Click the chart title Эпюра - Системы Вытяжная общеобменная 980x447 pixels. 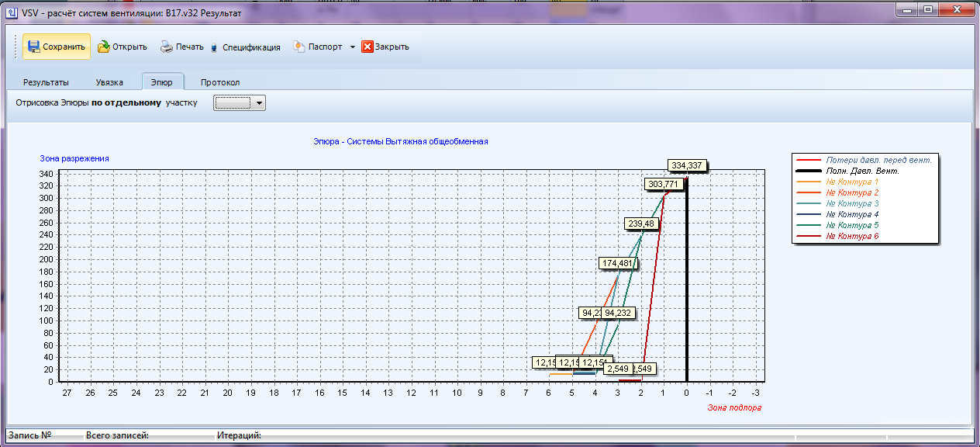click(401, 141)
